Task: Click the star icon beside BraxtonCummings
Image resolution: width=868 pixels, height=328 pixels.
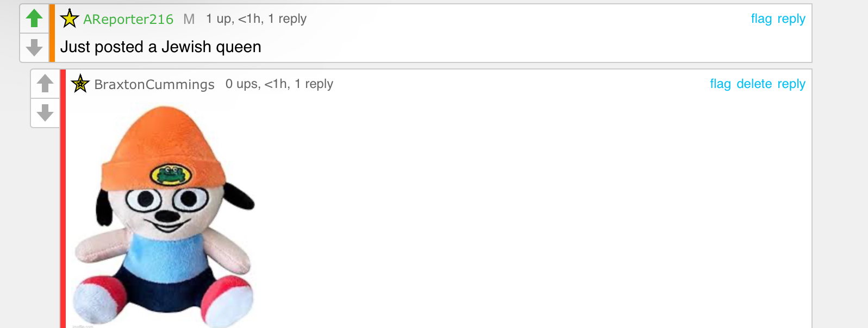Action: tap(80, 84)
